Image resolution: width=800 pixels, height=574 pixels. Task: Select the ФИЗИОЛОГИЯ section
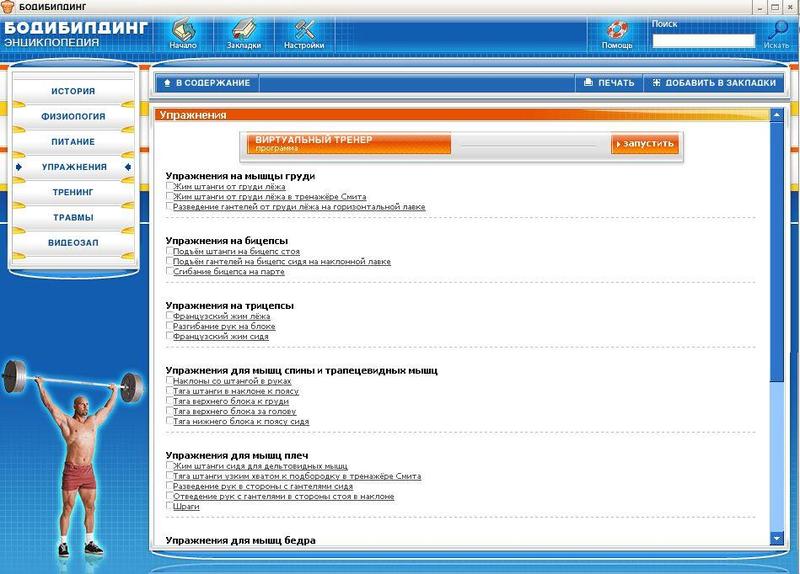coord(73,116)
